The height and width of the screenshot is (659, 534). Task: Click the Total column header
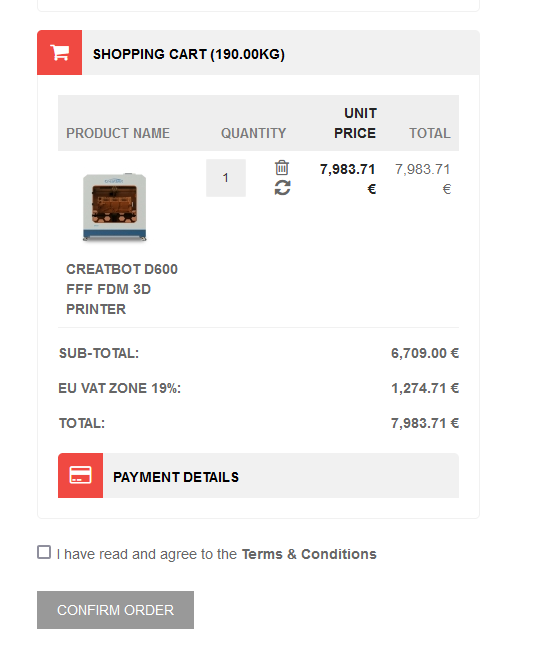click(x=429, y=133)
